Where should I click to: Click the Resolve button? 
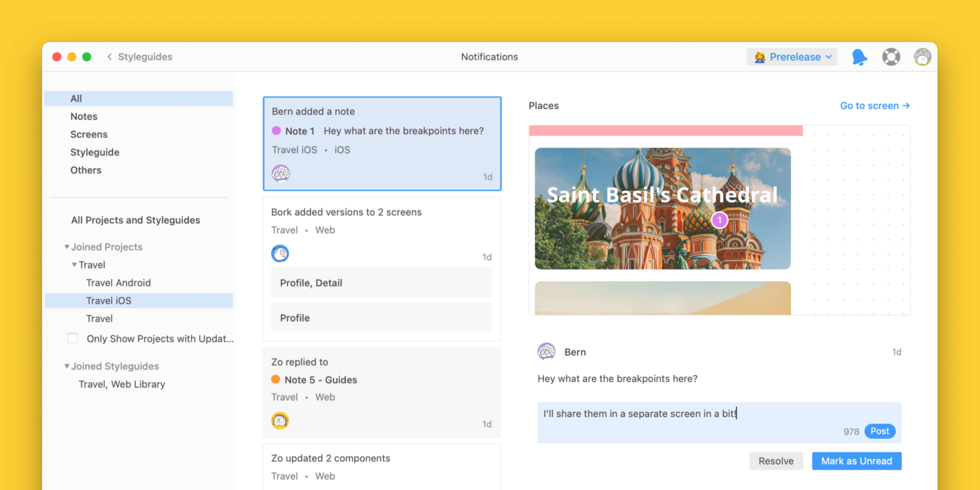[776, 461]
